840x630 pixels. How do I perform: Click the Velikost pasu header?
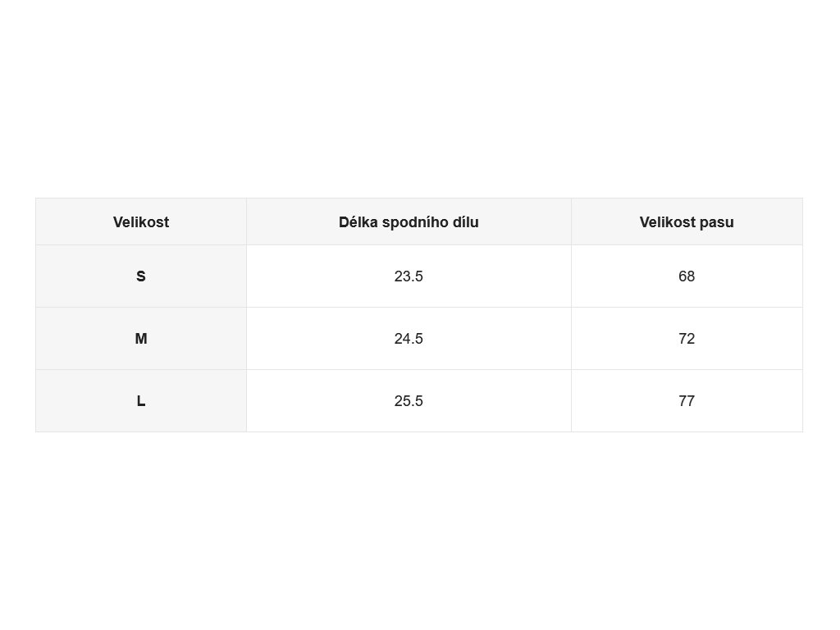687,221
